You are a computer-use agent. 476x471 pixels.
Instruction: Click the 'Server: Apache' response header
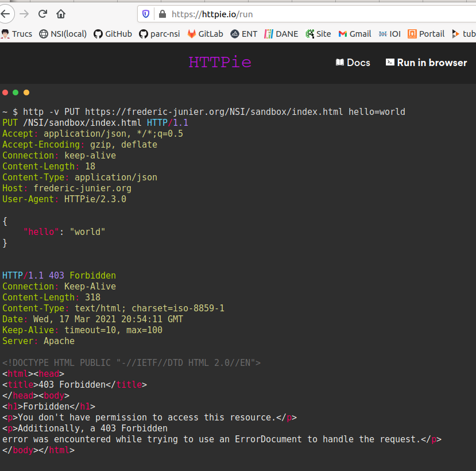pyautogui.click(x=38, y=341)
